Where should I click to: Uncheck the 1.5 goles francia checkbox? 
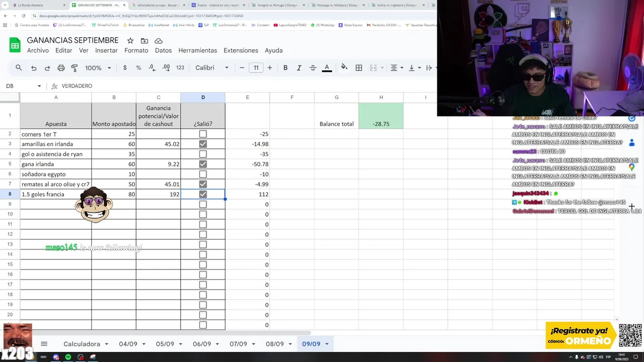pos(203,194)
